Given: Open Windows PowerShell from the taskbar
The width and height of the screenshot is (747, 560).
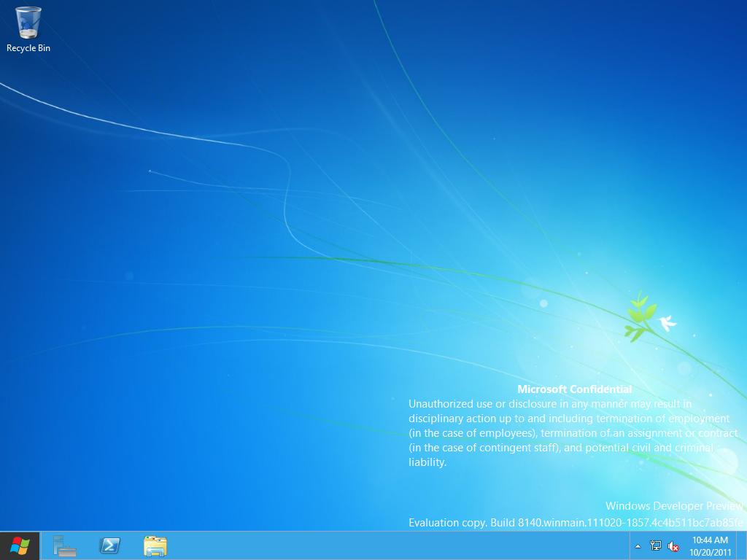Looking at the screenshot, I should [x=109, y=545].
